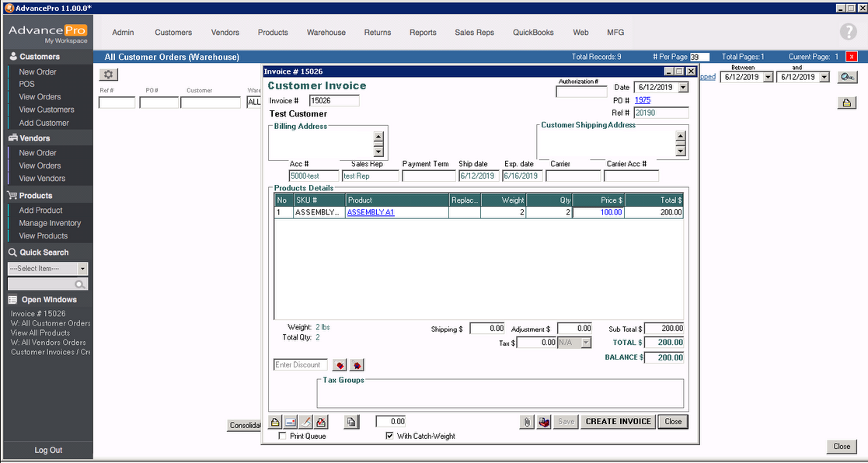Image resolution: width=868 pixels, height=463 pixels.
Task: Enable the Print Queue checkbox
Action: [283, 437]
